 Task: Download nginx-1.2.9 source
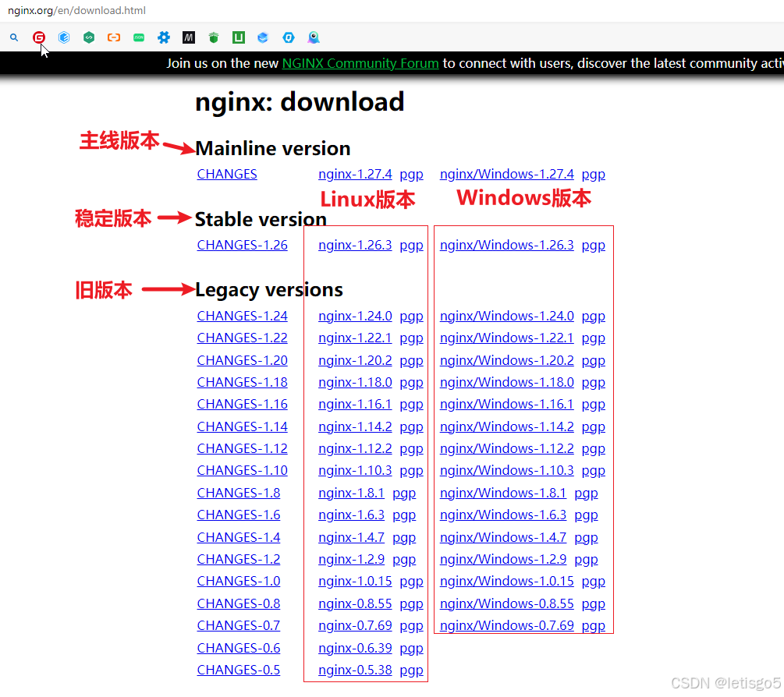(x=352, y=560)
